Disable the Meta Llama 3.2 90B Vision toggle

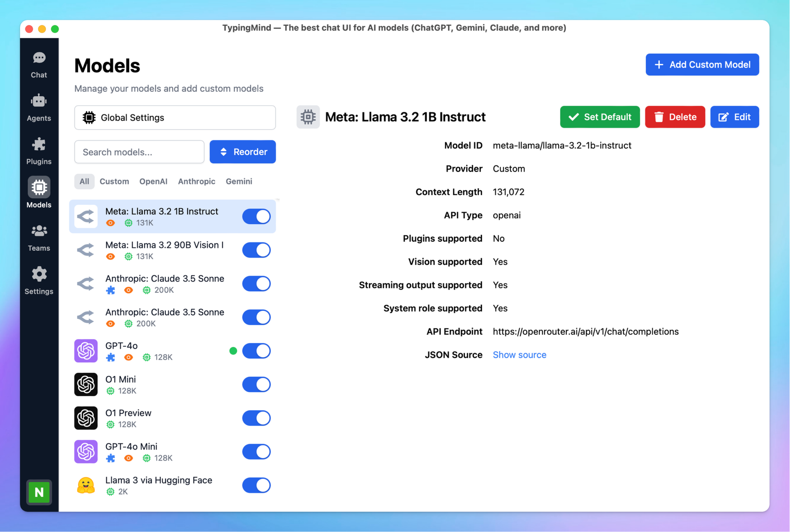(x=257, y=250)
